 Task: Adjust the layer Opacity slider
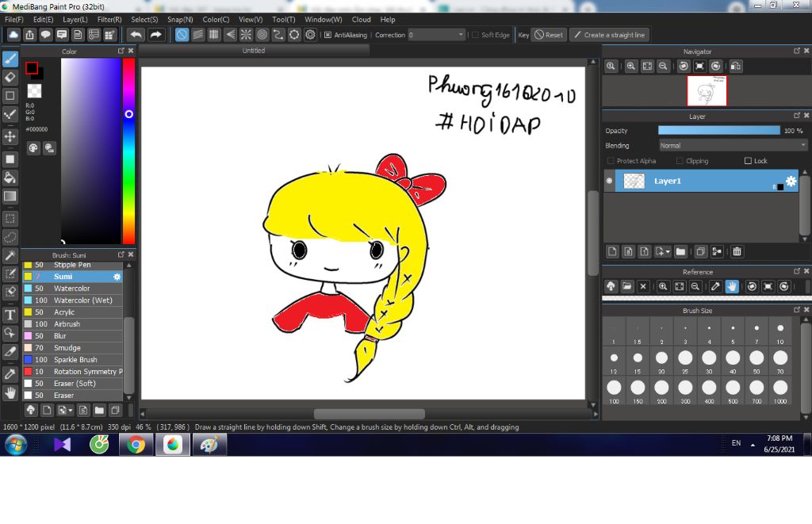pyautogui.click(x=718, y=131)
